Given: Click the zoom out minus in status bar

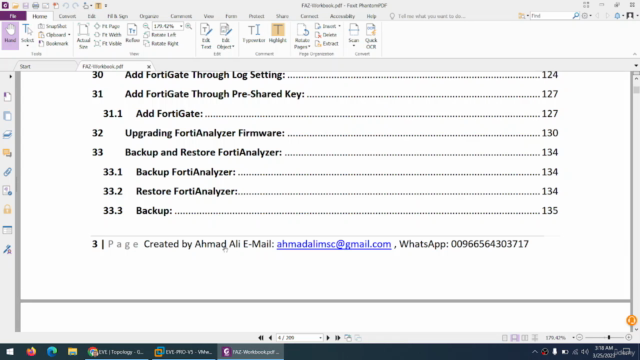Looking at the screenshot, I should click(580, 338).
